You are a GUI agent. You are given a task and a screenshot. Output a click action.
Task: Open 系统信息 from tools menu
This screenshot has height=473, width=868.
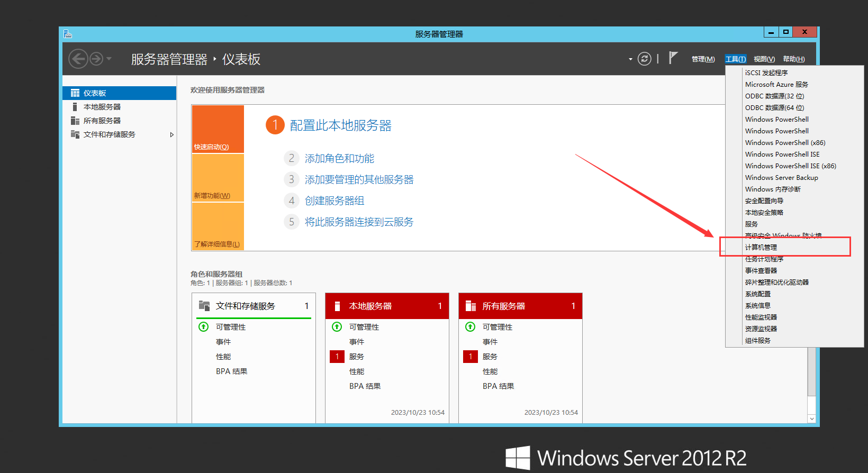758,306
